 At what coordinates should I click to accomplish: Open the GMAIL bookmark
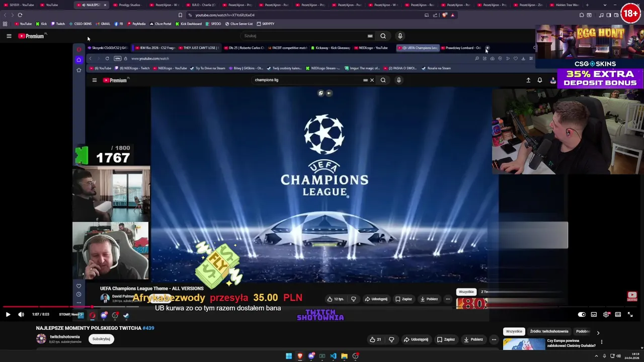coord(103,24)
